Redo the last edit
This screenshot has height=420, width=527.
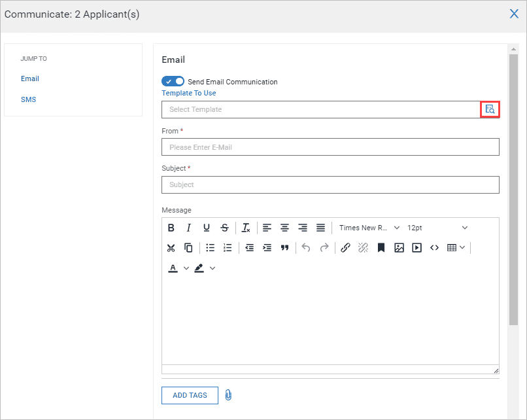[324, 248]
